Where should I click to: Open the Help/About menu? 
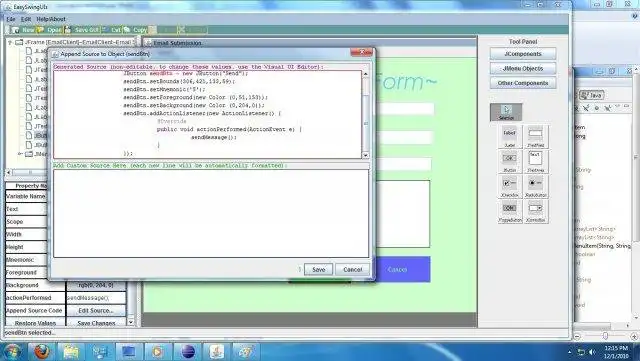pyautogui.click(x=51, y=19)
